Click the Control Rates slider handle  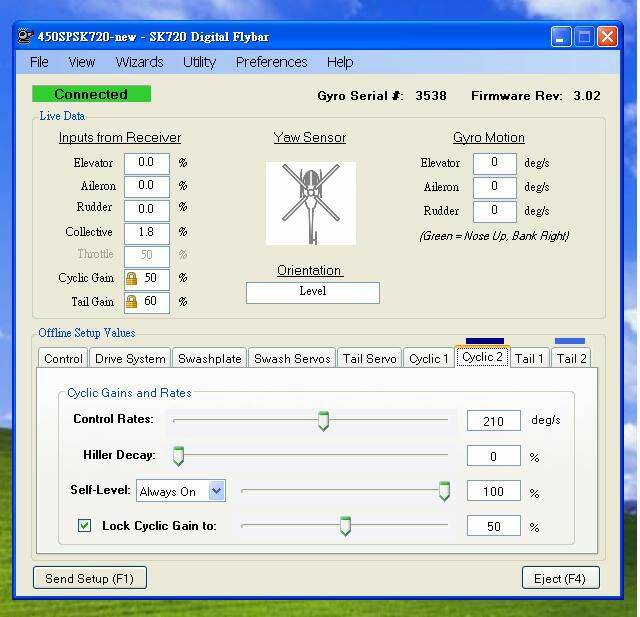point(323,421)
